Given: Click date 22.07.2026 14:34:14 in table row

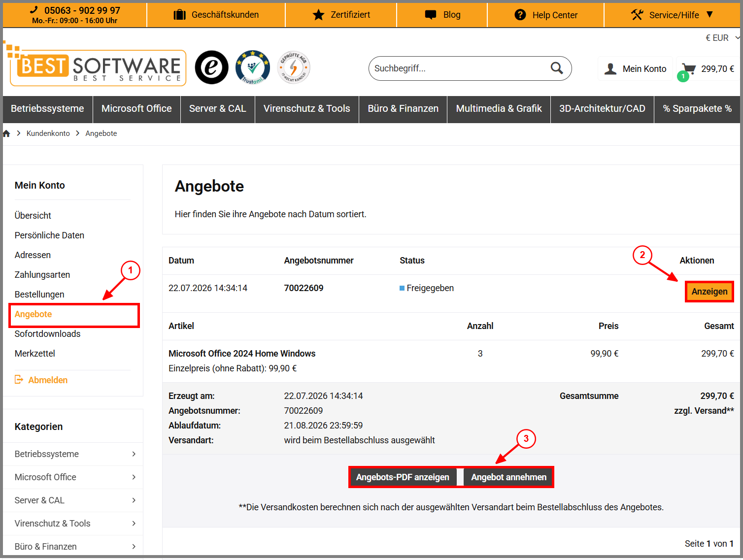Looking at the screenshot, I should (x=208, y=288).
